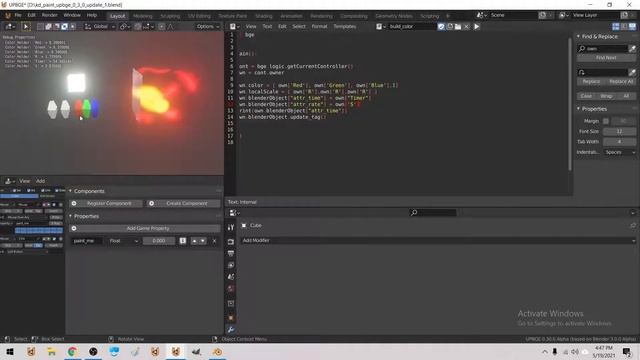Open the Render menu

[x=49, y=15]
